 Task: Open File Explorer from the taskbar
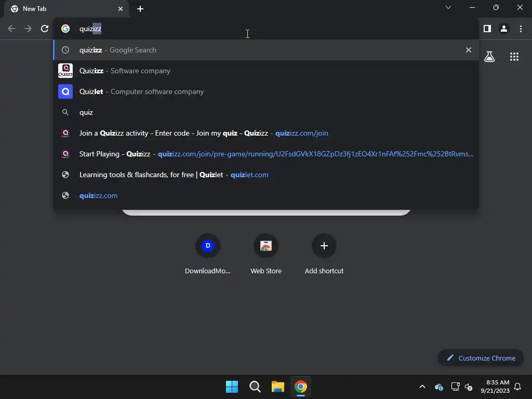(278, 387)
